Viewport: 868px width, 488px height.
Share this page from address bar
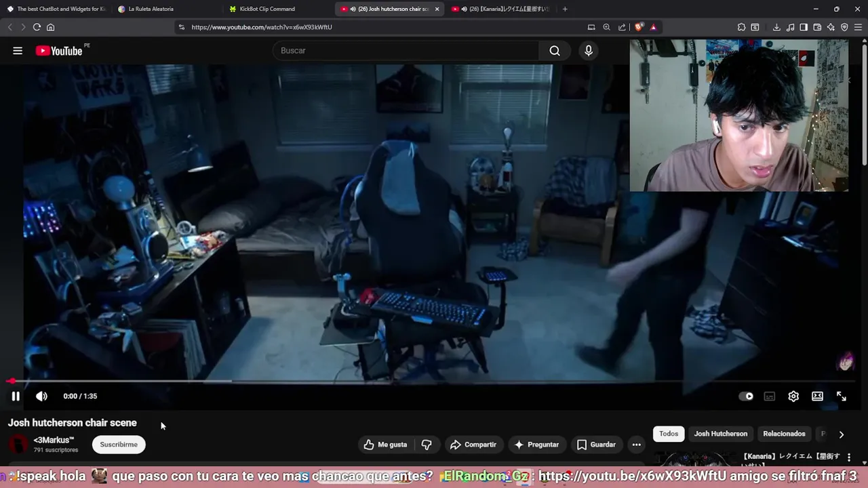click(622, 27)
